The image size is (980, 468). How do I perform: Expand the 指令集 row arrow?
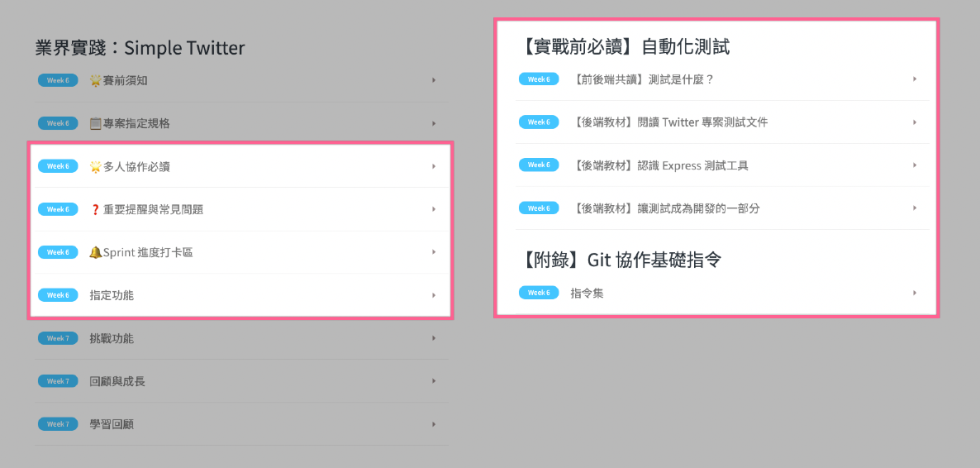(x=915, y=293)
